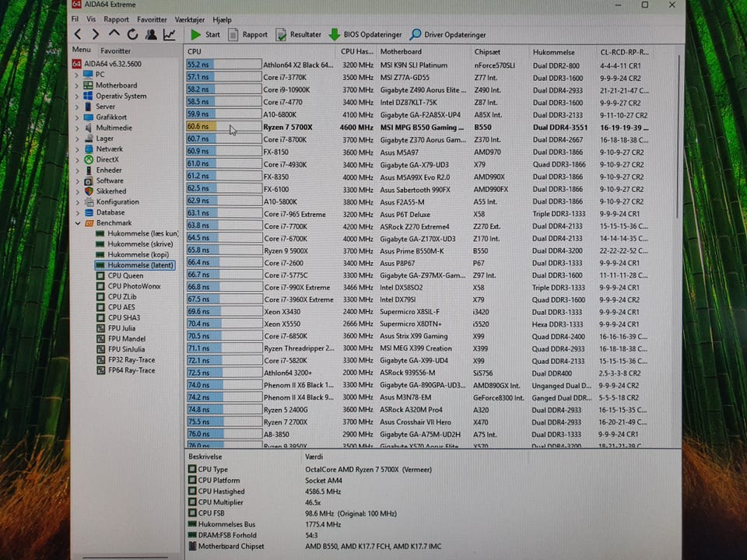747x560 pixels.
Task: Sort by the Chipsæt column header
Action: tap(500, 52)
